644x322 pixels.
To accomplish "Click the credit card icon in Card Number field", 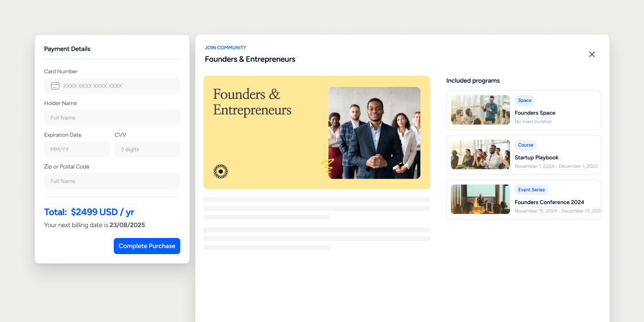I will coord(55,86).
